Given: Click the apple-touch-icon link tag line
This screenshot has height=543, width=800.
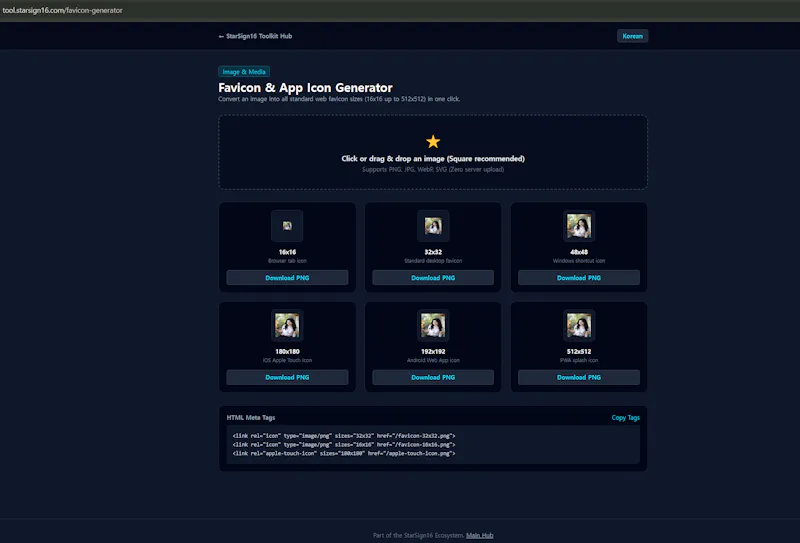Looking at the screenshot, I should click(344, 453).
